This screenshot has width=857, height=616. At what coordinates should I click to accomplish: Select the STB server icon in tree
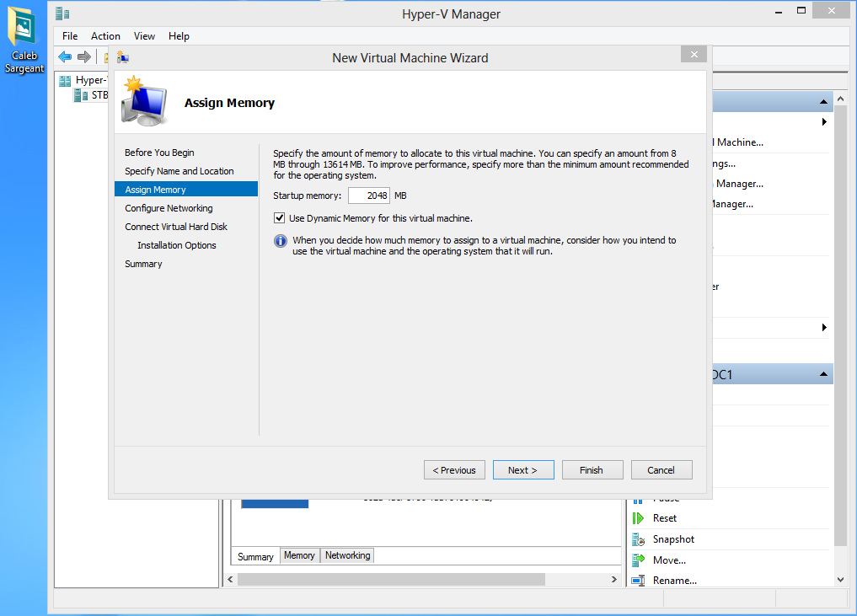click(x=81, y=95)
